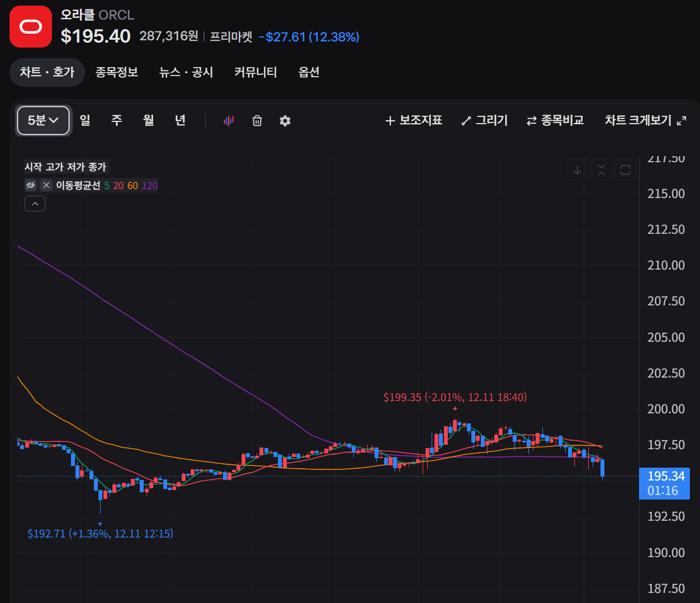
Task: Open the 옵션 tab
Action: [309, 72]
